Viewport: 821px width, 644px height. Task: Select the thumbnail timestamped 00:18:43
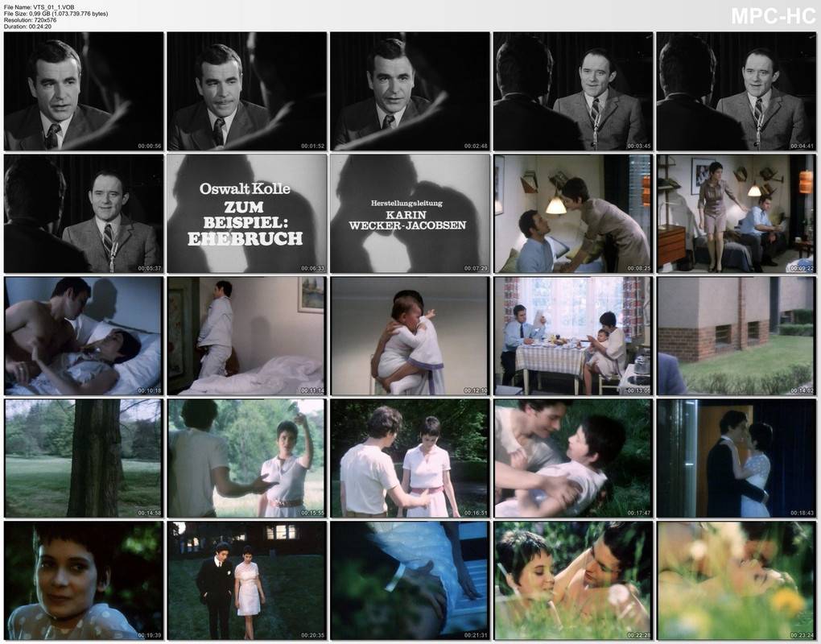[x=736, y=458]
